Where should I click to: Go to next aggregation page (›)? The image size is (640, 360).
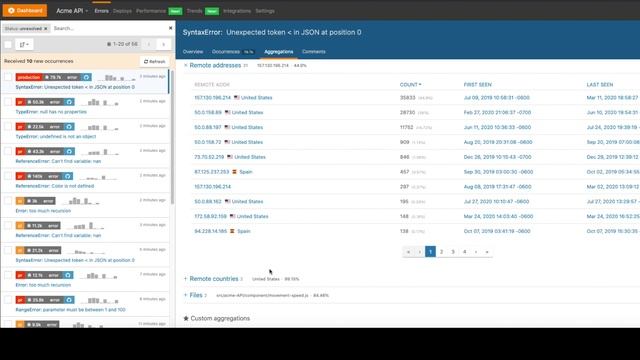click(476, 252)
